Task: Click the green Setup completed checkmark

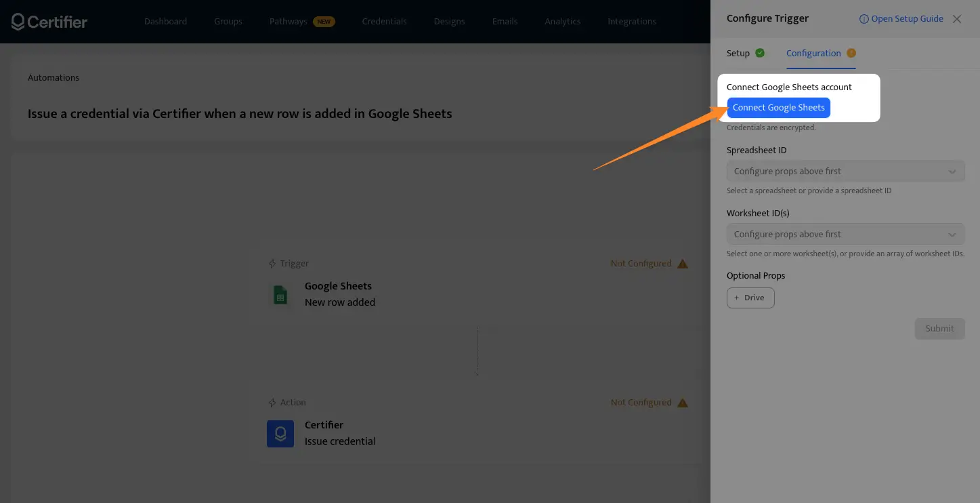Action: point(760,53)
